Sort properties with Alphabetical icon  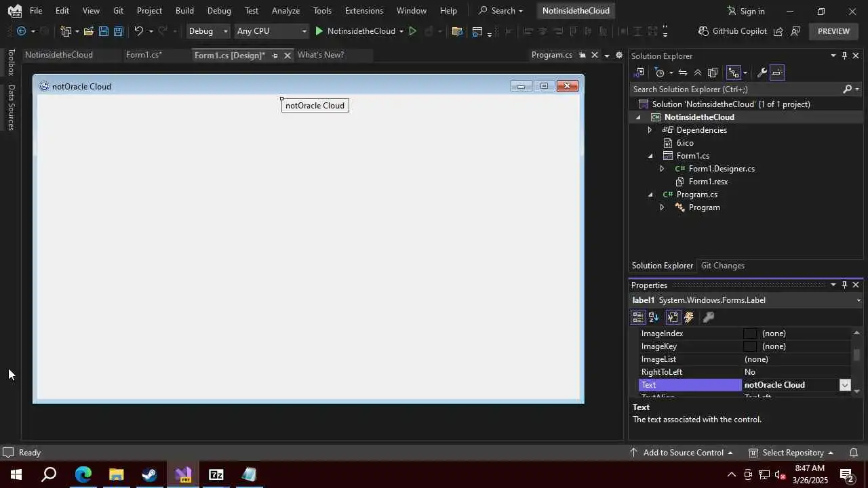(x=654, y=317)
